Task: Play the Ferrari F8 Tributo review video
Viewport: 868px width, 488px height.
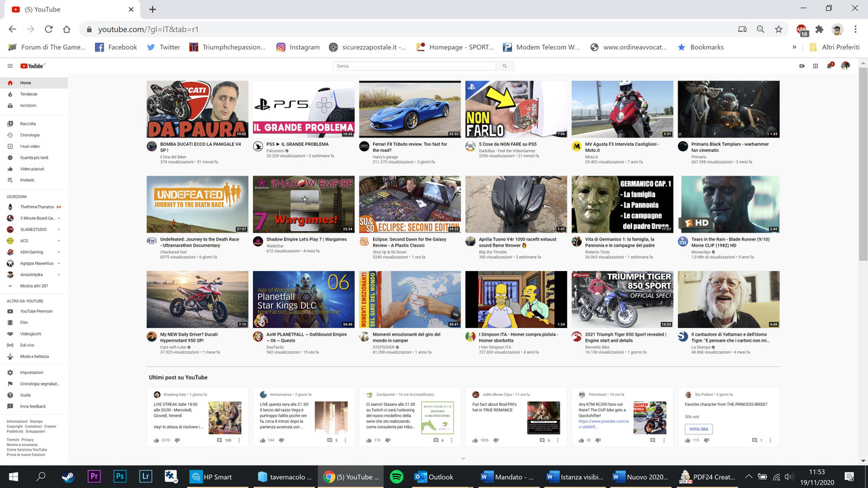Action: click(410, 109)
